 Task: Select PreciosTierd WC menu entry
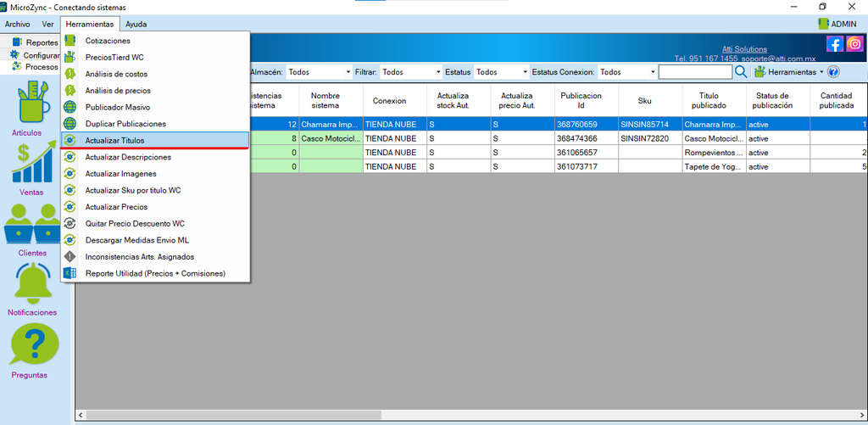point(155,57)
